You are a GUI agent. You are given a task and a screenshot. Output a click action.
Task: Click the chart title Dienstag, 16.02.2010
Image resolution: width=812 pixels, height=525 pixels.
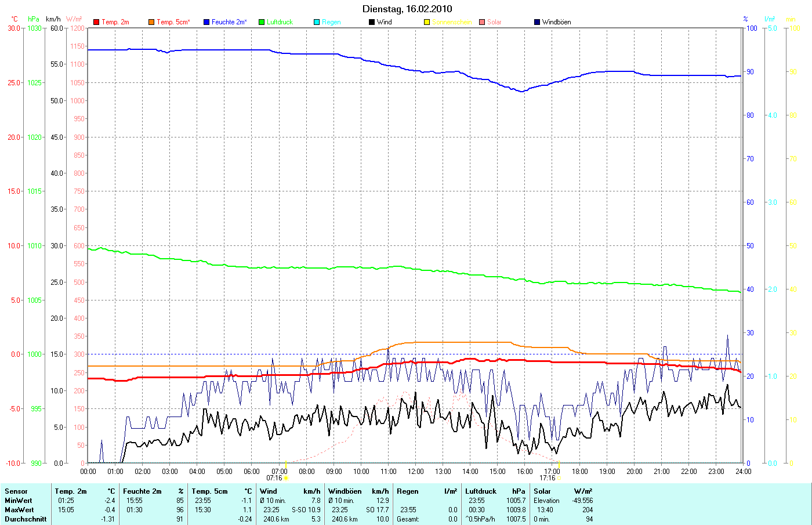coord(407,9)
